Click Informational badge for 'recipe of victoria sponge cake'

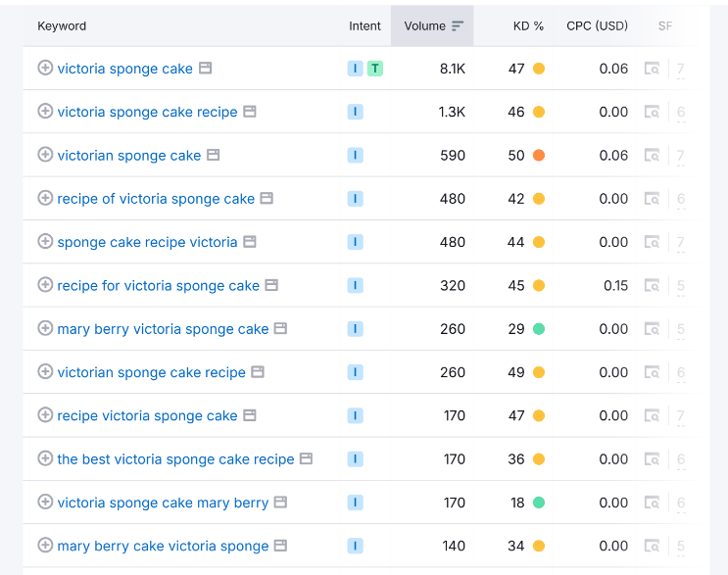pyautogui.click(x=355, y=199)
